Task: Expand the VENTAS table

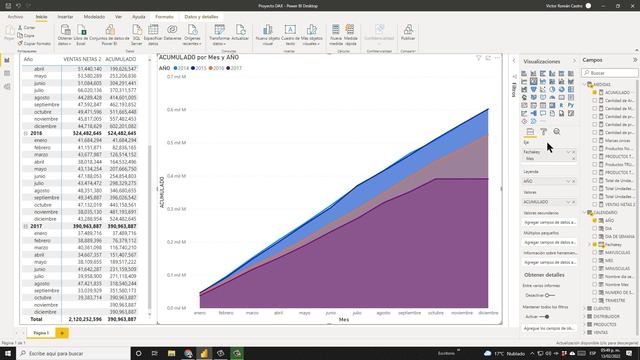Action: pos(584,333)
